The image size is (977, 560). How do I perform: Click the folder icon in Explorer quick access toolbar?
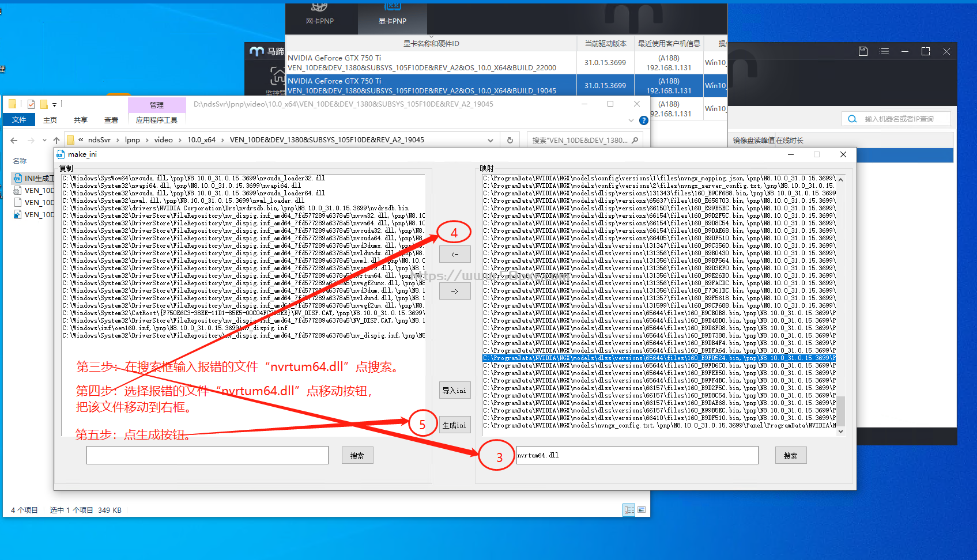point(12,104)
